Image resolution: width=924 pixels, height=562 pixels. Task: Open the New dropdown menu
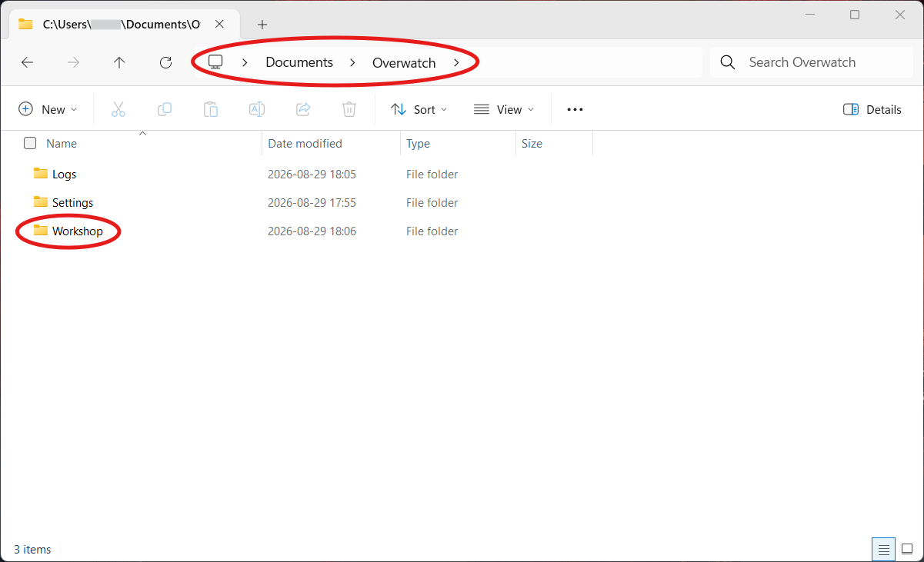tap(48, 109)
